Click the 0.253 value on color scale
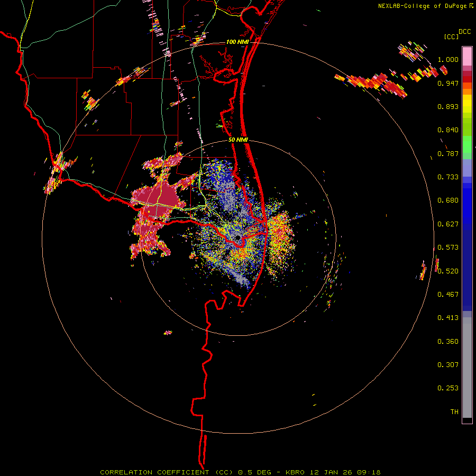476x476 pixels. (448, 388)
